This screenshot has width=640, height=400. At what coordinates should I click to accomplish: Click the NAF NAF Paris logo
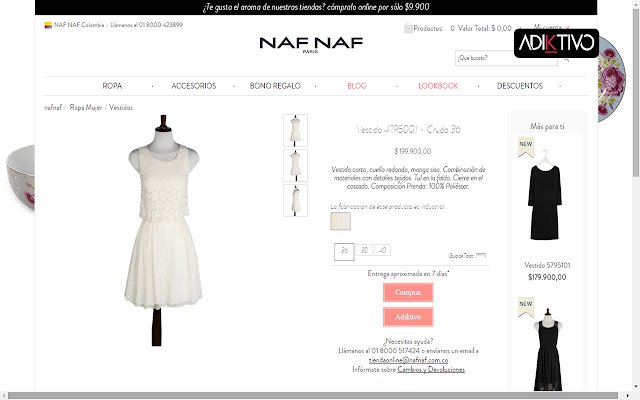[x=311, y=44]
